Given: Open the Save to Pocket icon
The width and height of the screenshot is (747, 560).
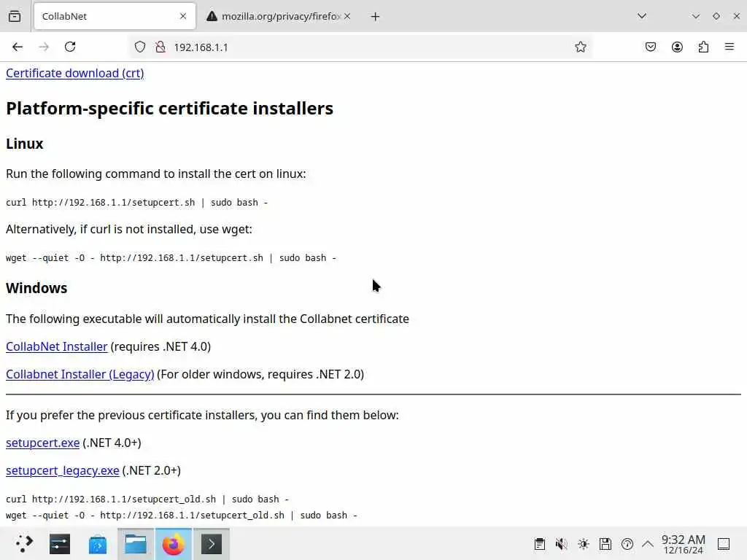Looking at the screenshot, I should [x=650, y=47].
